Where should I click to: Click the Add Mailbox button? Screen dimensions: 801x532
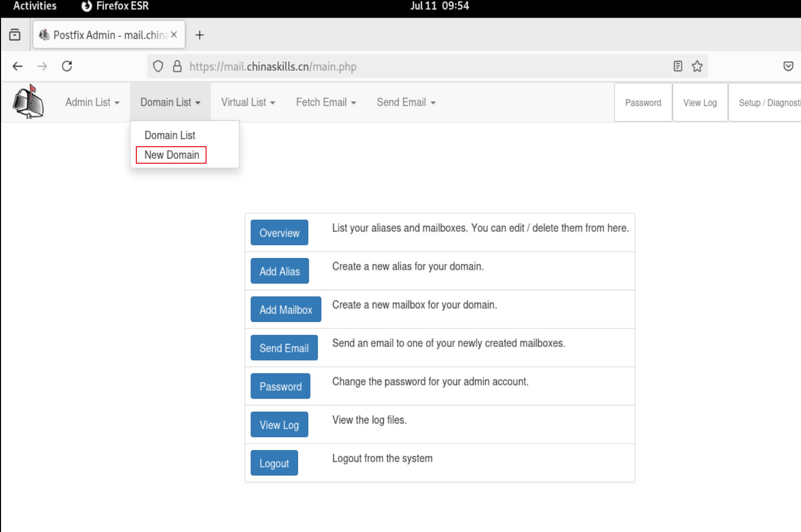coord(286,309)
